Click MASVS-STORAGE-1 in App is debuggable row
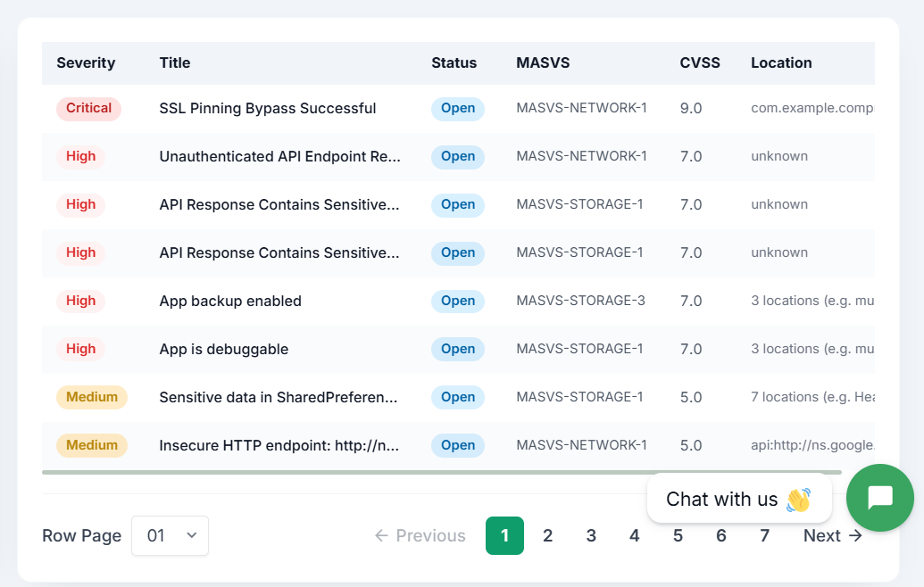 coord(580,349)
